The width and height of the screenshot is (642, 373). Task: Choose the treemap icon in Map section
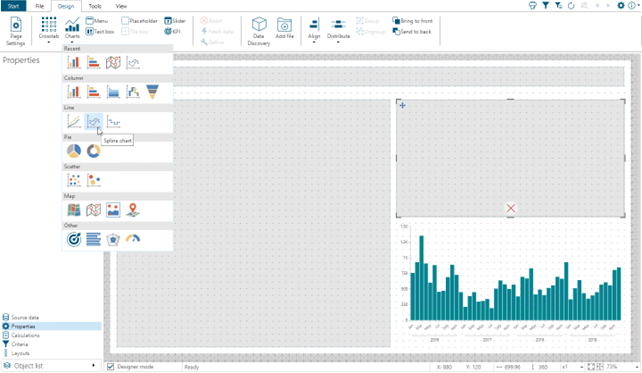(x=74, y=210)
